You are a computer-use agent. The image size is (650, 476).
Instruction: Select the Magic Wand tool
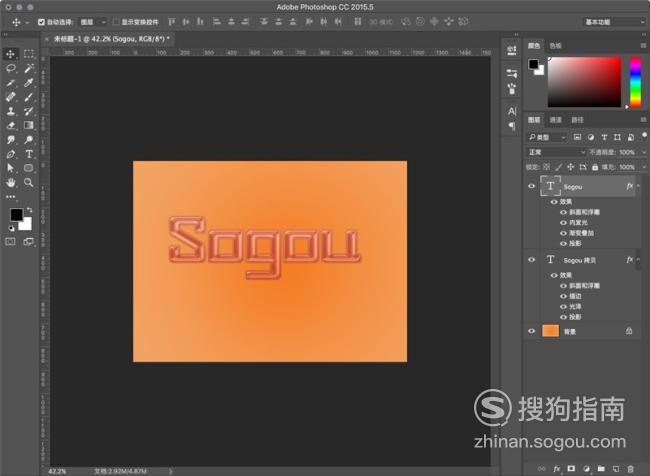pos(29,68)
